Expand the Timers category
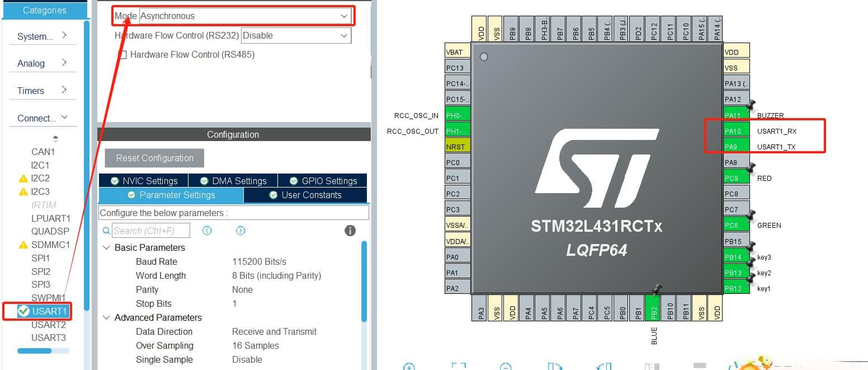 pyautogui.click(x=43, y=91)
